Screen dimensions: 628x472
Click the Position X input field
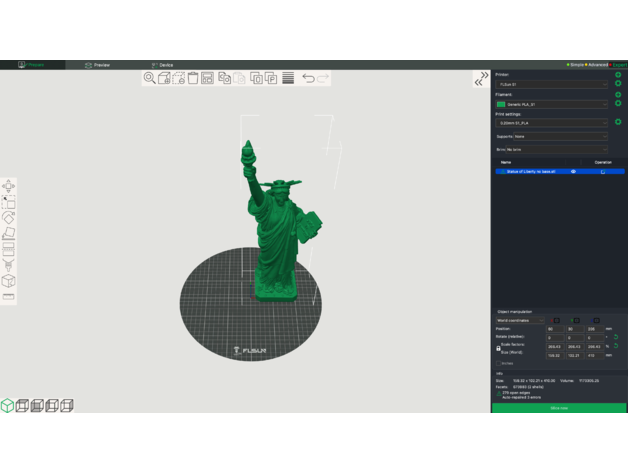click(x=553, y=328)
